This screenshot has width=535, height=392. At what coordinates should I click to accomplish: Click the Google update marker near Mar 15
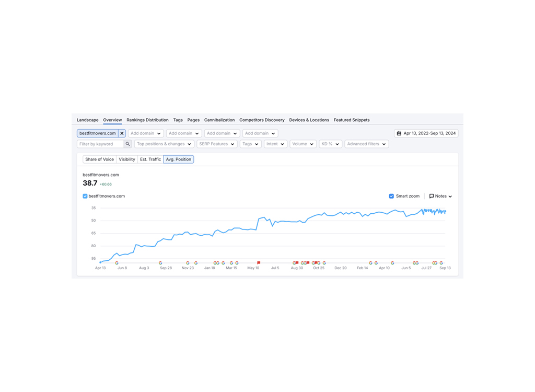[230, 263]
